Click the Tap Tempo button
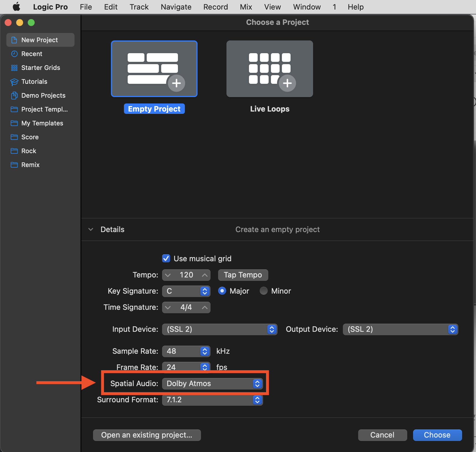Viewport: 476px width, 452px height. pos(243,275)
